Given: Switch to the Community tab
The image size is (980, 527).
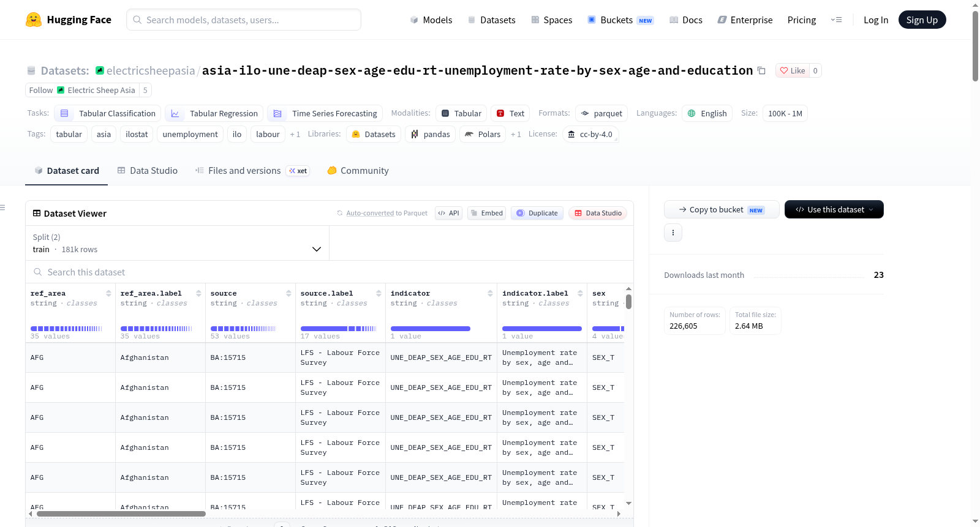Looking at the screenshot, I should (x=358, y=171).
